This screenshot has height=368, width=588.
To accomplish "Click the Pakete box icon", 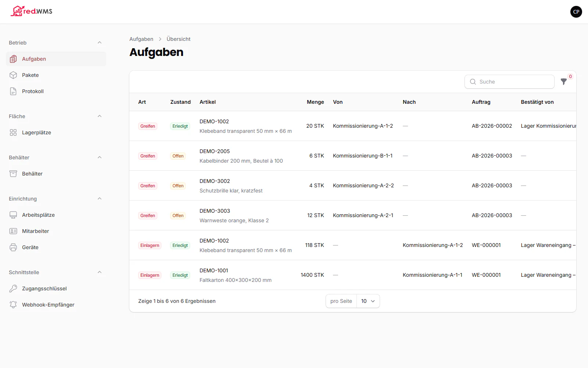I will tap(13, 75).
